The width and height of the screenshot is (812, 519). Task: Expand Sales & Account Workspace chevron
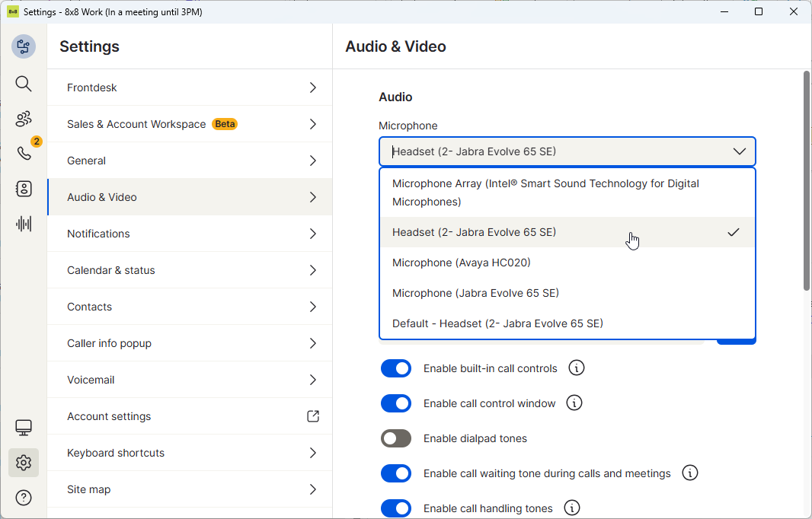click(x=313, y=124)
